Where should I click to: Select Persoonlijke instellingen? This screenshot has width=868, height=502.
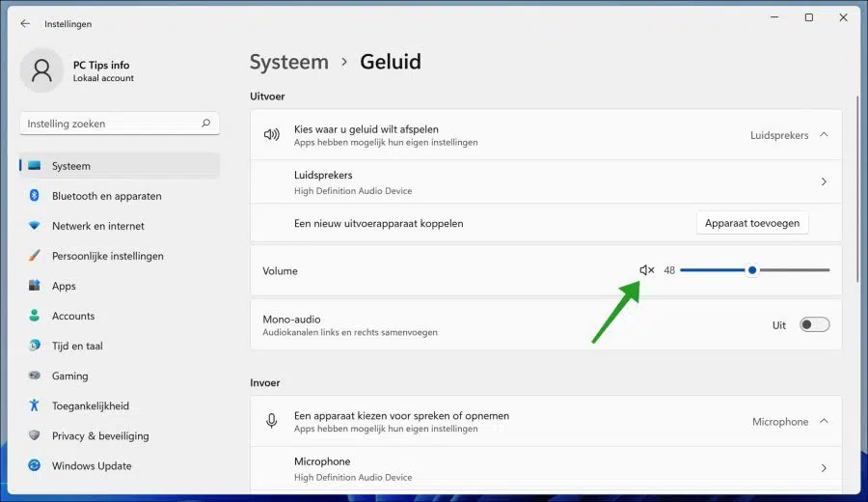[x=120, y=256]
